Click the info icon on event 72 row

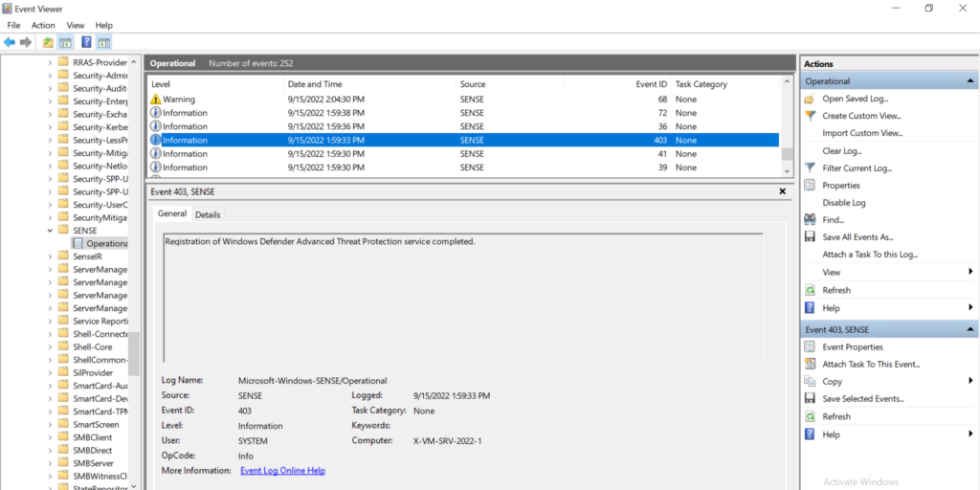point(156,113)
